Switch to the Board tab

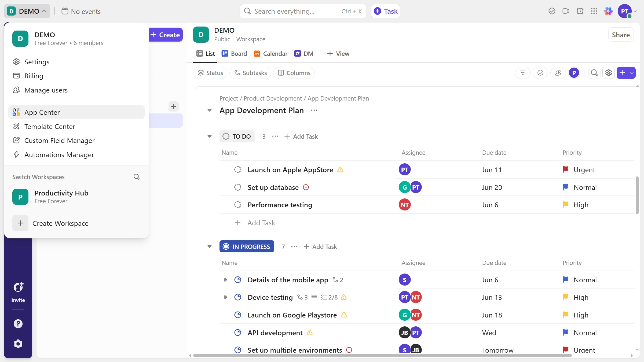pyautogui.click(x=234, y=54)
